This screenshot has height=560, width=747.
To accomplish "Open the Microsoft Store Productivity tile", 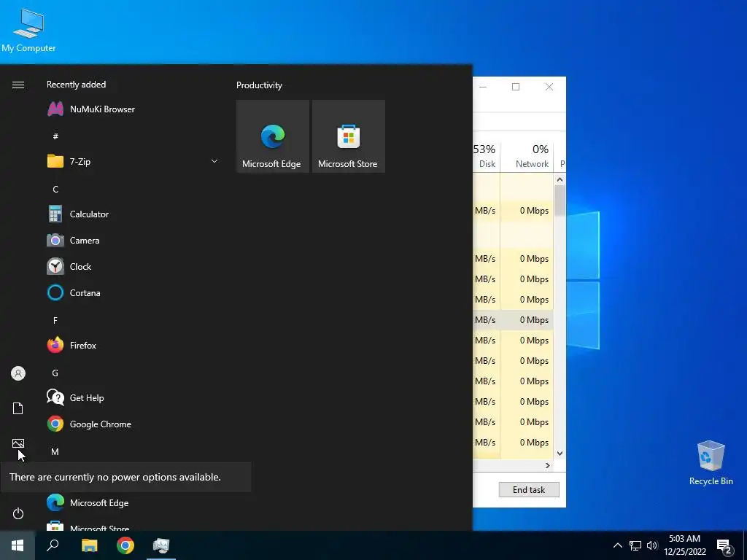I will click(348, 136).
